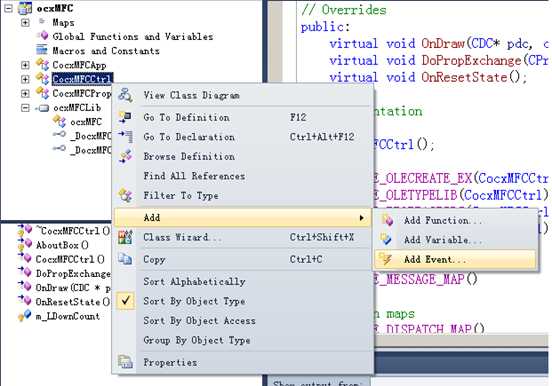The image size is (552, 386).
Task: Expand the CocxMFCProp class node
Action: tap(25, 94)
